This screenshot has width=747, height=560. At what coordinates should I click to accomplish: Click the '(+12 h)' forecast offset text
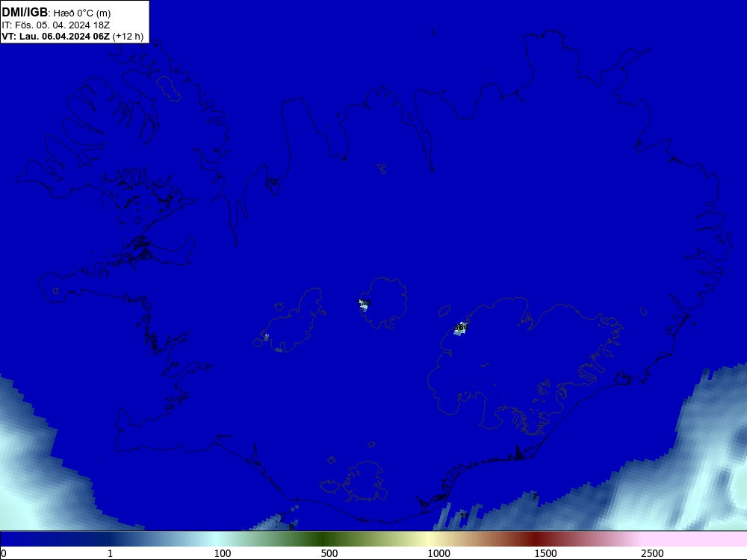pyautogui.click(x=128, y=37)
